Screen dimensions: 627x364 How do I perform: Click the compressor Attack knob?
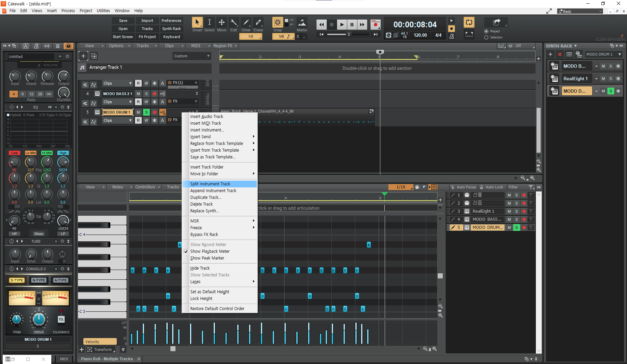[31, 77]
